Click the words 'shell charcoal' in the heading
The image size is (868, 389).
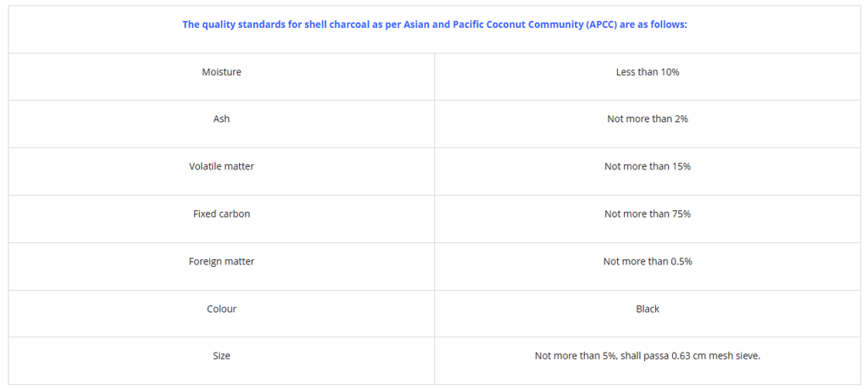pyautogui.click(x=337, y=25)
